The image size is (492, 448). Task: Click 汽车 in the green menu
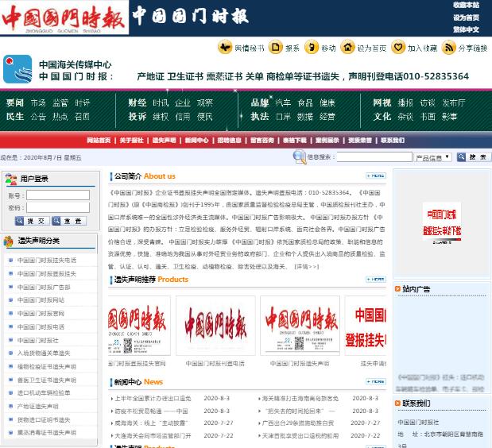pyautogui.click(x=283, y=102)
